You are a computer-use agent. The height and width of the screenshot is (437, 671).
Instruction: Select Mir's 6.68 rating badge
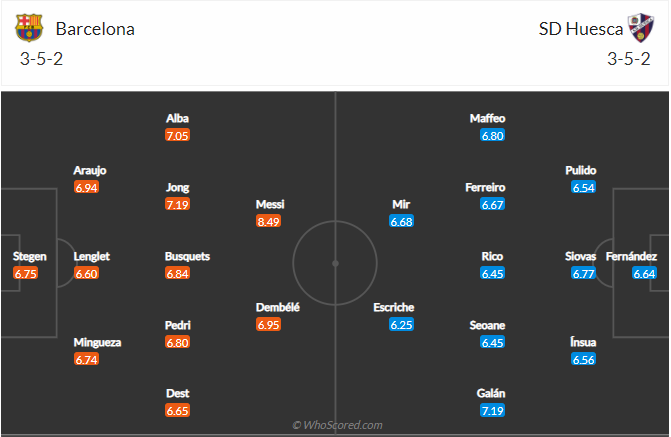click(402, 221)
